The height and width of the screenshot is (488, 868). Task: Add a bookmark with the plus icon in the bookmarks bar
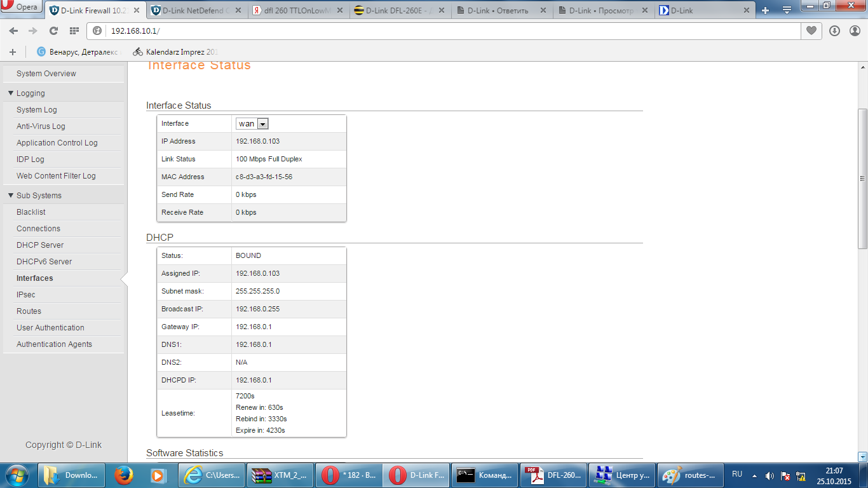click(13, 52)
